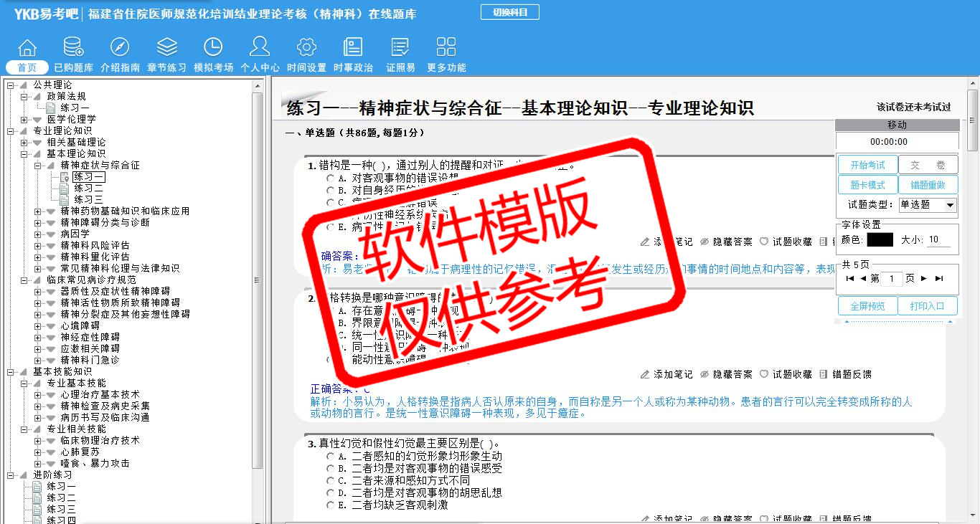Image resolution: width=980 pixels, height=524 pixels.
Task: Open 证照易 checklist icon
Action: point(400,48)
